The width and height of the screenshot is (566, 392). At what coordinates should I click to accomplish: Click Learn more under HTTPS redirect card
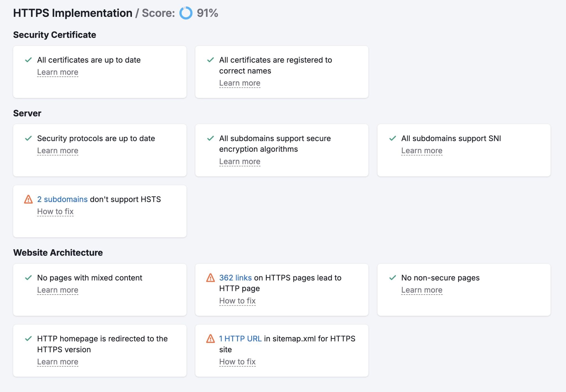point(58,362)
